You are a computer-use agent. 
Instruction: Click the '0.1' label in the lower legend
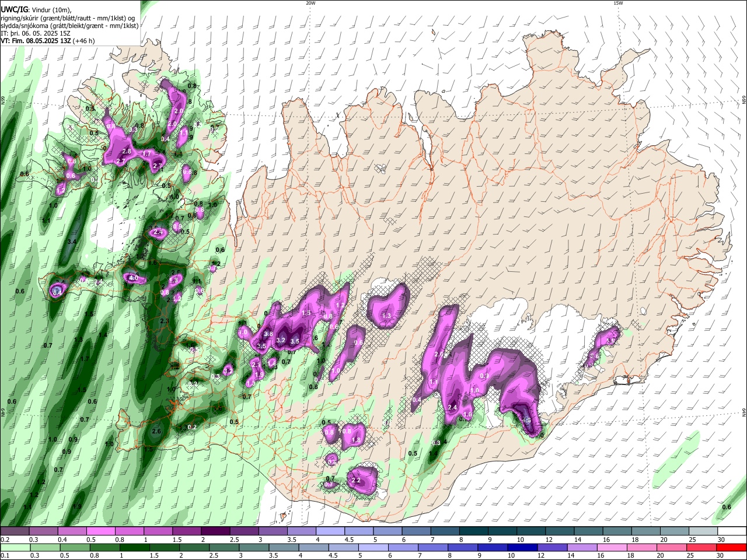point(5,555)
